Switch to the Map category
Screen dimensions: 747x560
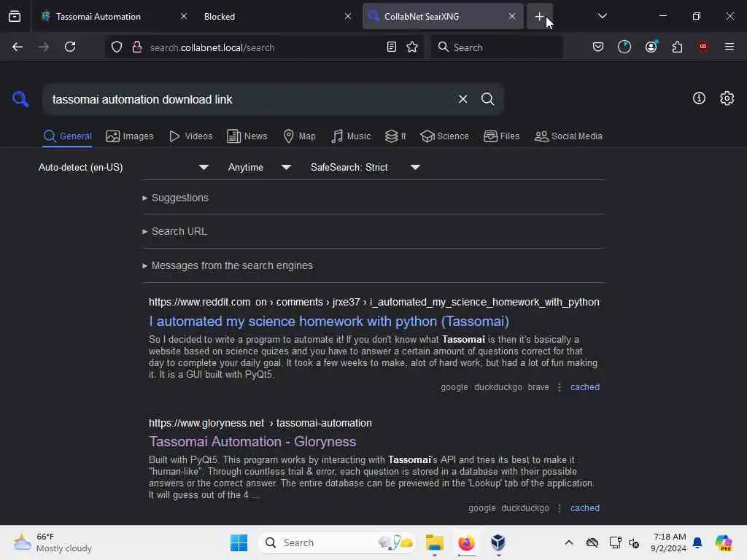pyautogui.click(x=299, y=136)
